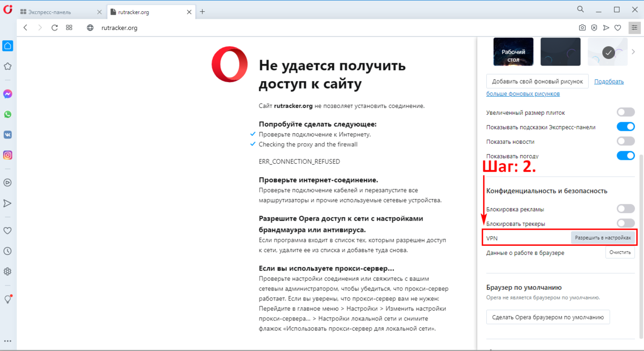Open the Speed Dial start page icon

point(69,27)
